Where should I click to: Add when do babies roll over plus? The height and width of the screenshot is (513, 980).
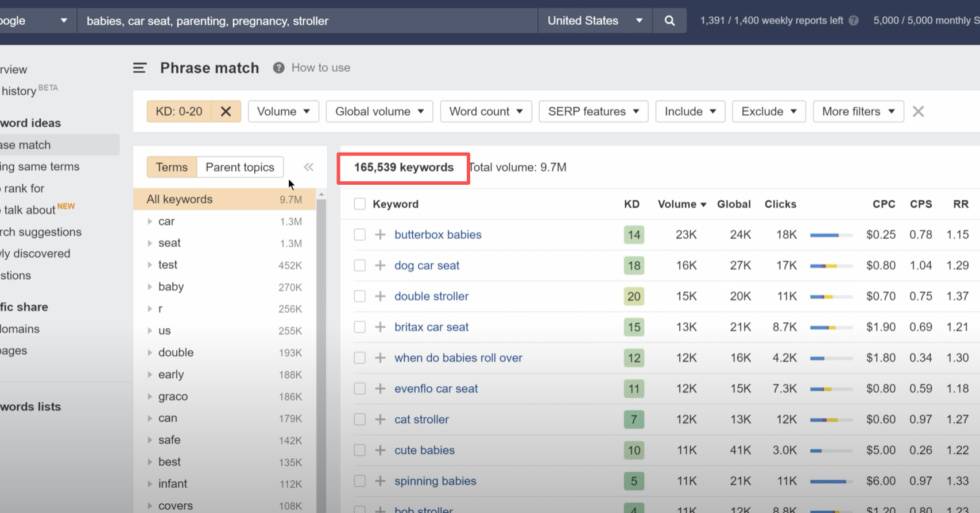(x=380, y=357)
